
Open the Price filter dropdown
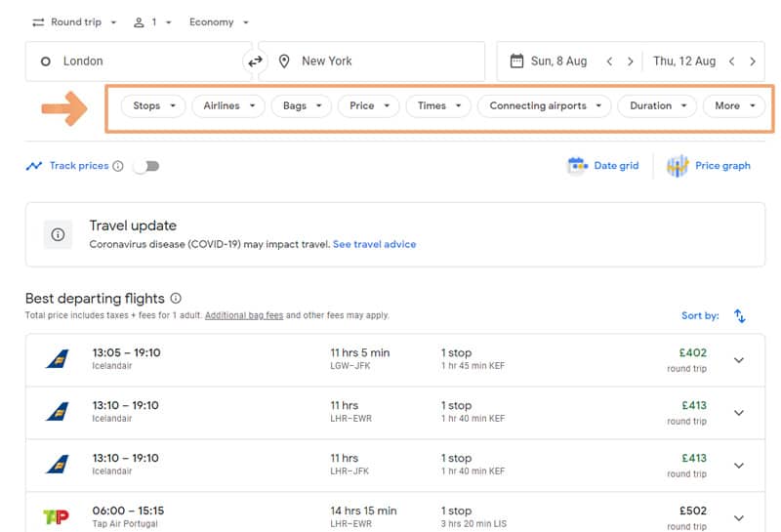click(369, 106)
